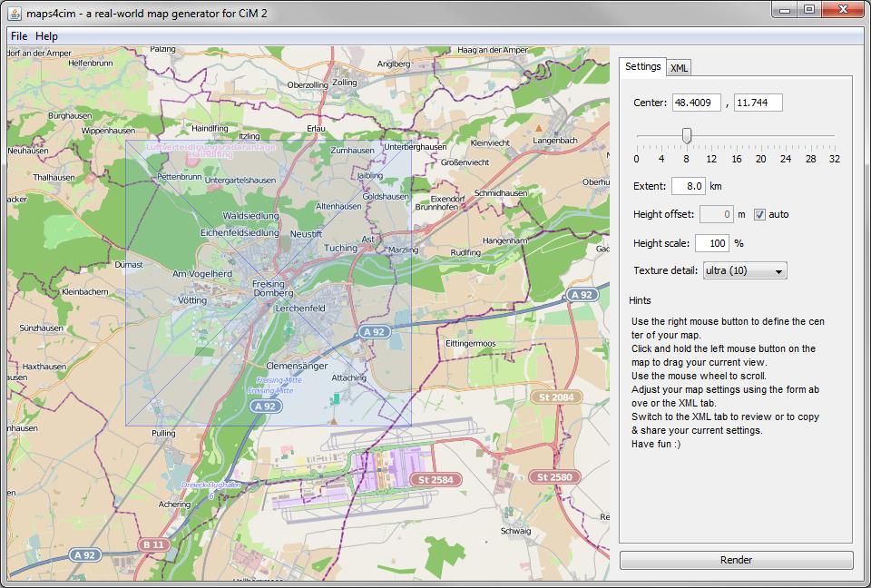Image resolution: width=871 pixels, height=588 pixels.
Task: Click the extent slider handle
Action: pyautogui.click(x=687, y=135)
